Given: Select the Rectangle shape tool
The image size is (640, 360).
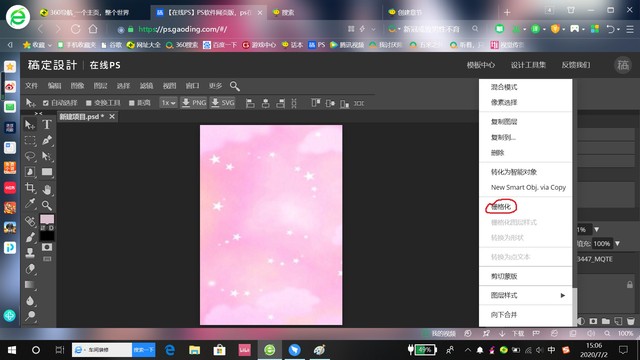Looking at the screenshot, I should 47,172.
